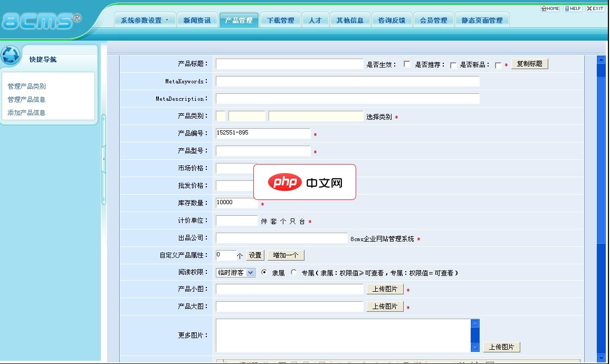Open the HELP icon link
Viewport: 610px width, 364px height.
(x=573, y=8)
